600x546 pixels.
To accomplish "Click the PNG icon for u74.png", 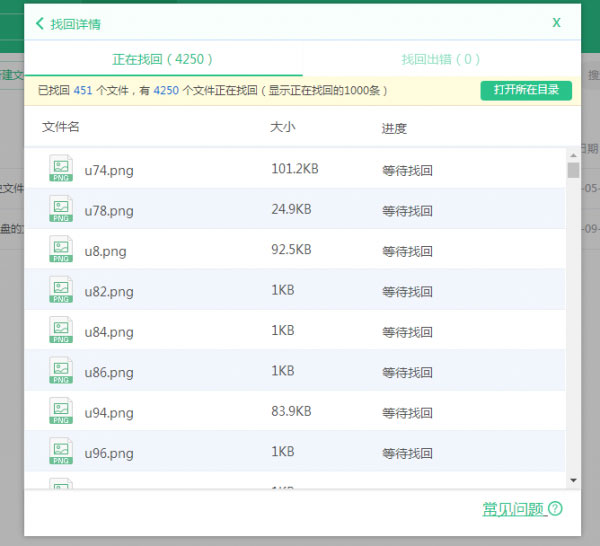I will 61,169.
